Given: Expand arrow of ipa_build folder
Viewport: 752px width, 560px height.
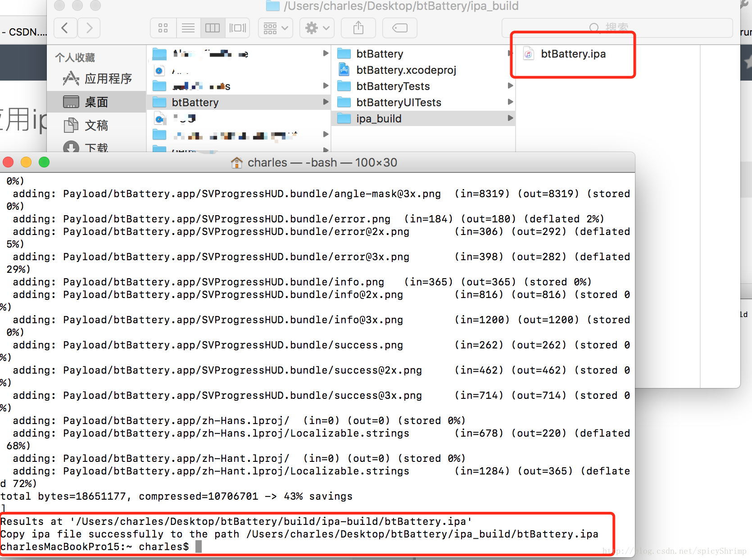Looking at the screenshot, I should [510, 118].
